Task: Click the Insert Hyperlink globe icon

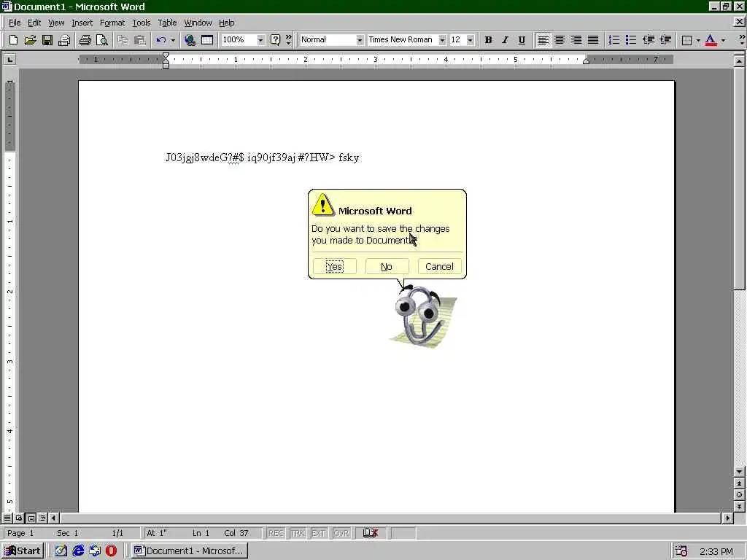Action: (x=190, y=40)
